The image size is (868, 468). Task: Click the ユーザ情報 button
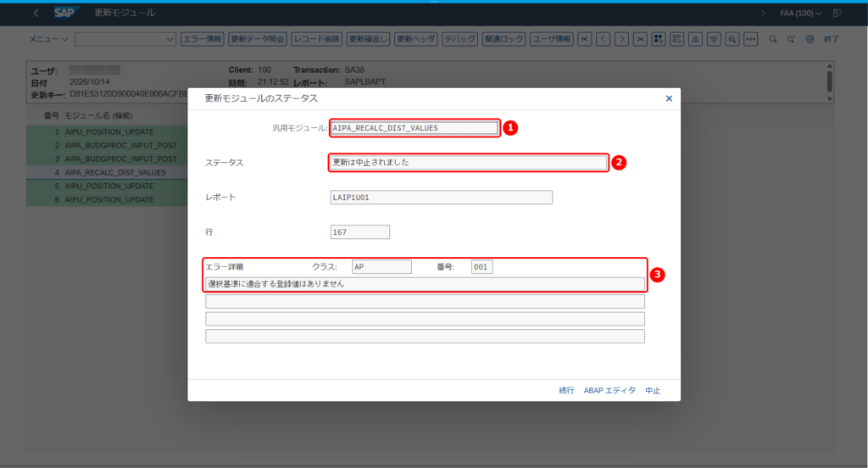551,39
